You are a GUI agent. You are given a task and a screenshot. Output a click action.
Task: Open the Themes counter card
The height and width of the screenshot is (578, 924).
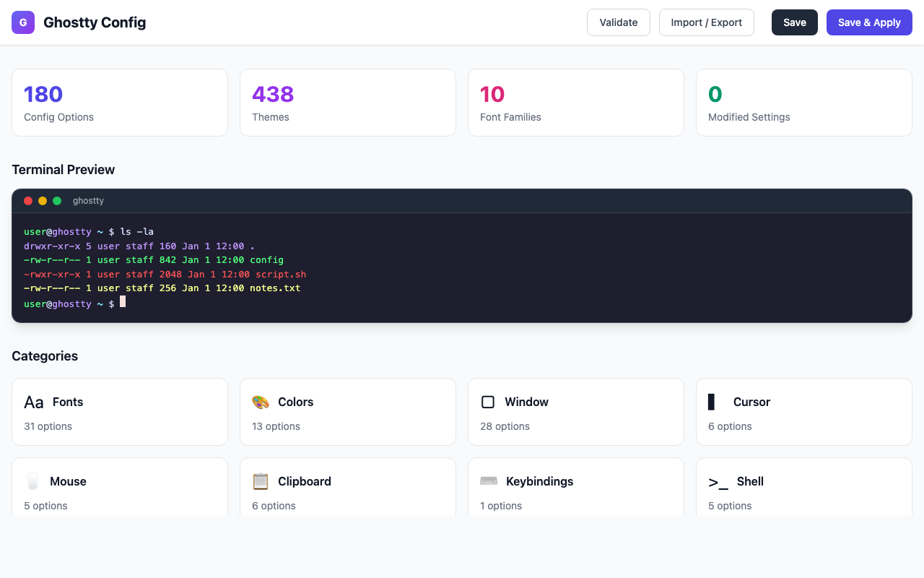pos(347,102)
